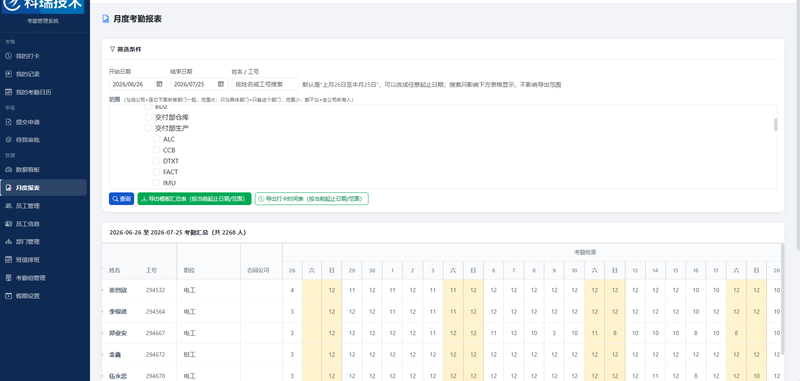The height and width of the screenshot is (381, 800).
Task: Click employee ID 294532
Action: click(x=155, y=290)
